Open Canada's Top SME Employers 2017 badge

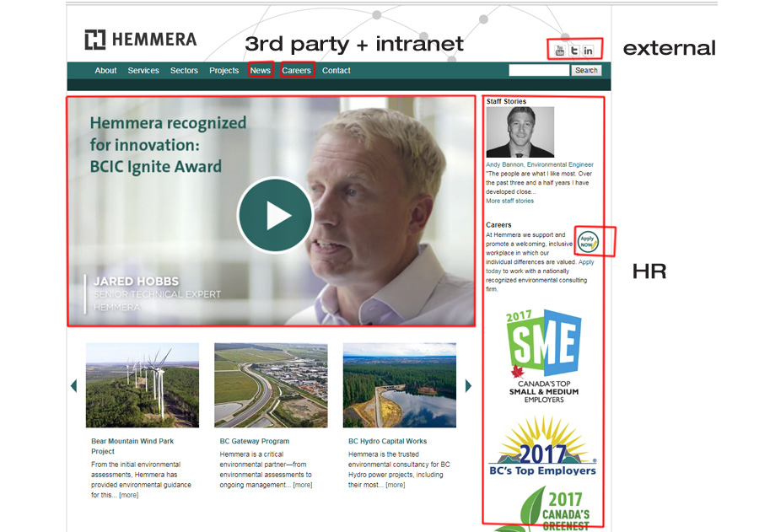544,357
